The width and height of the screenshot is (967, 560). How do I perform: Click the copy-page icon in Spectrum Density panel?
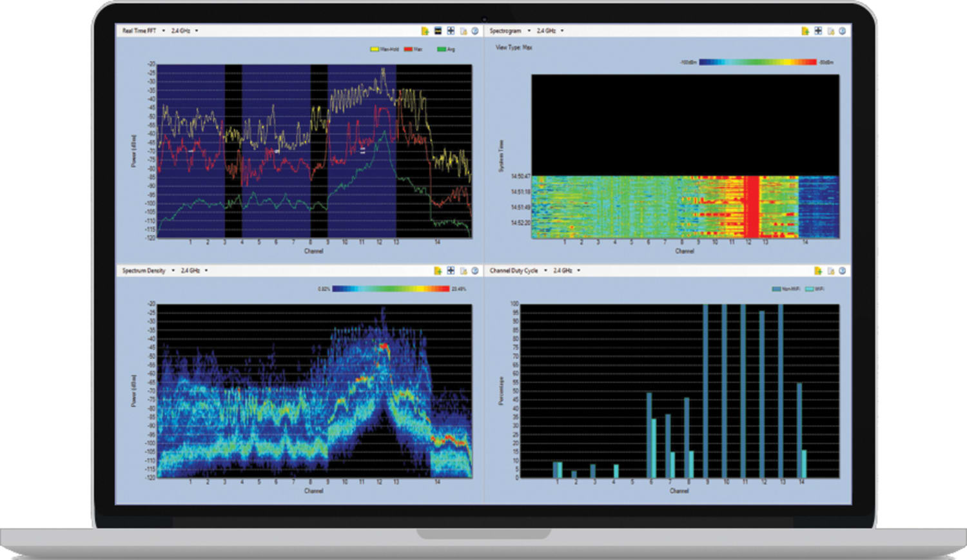[463, 271]
